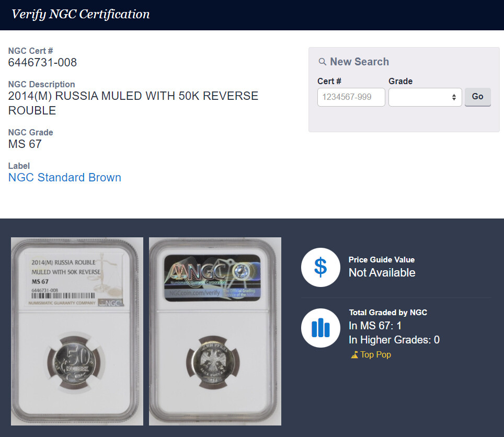504x437 pixels.
Task: Click cert number 6446731-008
Action: point(42,62)
